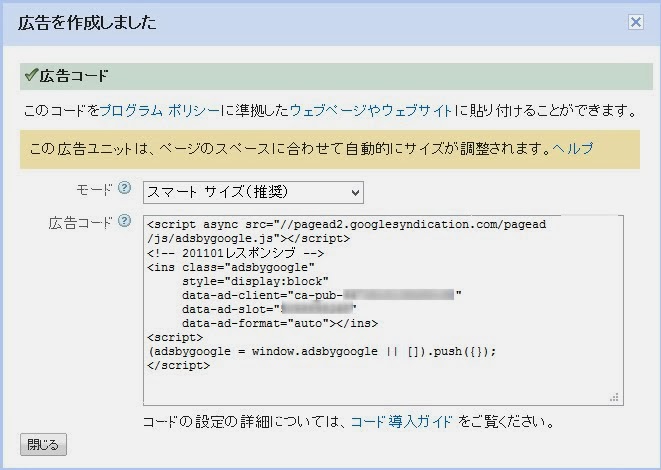Click the help icon next to モード
661x470 pixels.
[124, 188]
